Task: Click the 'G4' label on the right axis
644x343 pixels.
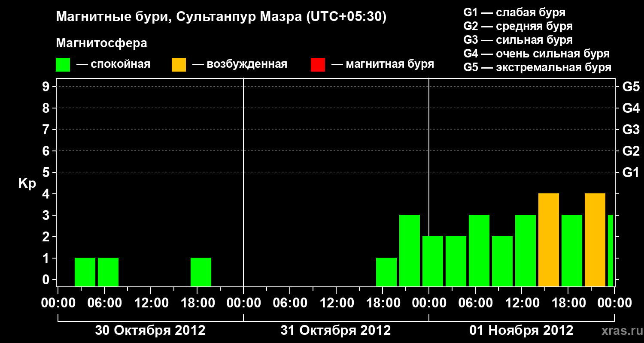Action: point(631,108)
